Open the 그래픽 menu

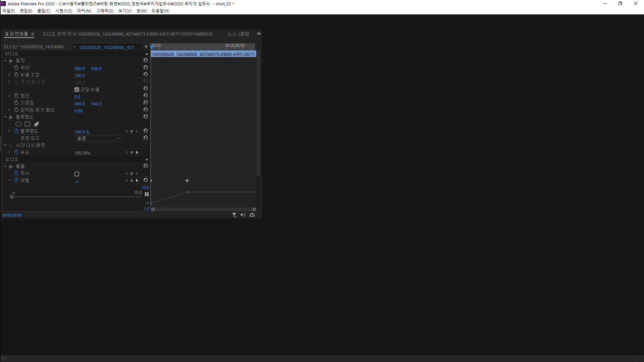(104, 11)
